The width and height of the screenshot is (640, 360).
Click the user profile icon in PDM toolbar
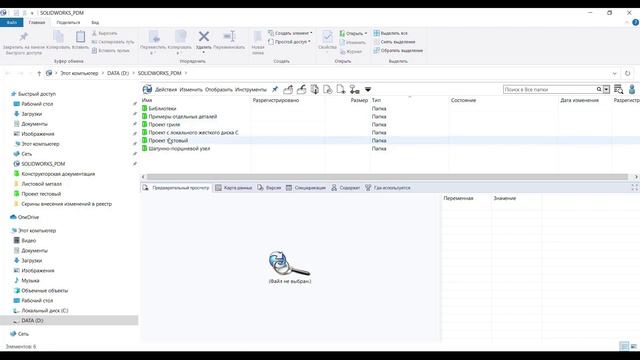click(x=632, y=89)
